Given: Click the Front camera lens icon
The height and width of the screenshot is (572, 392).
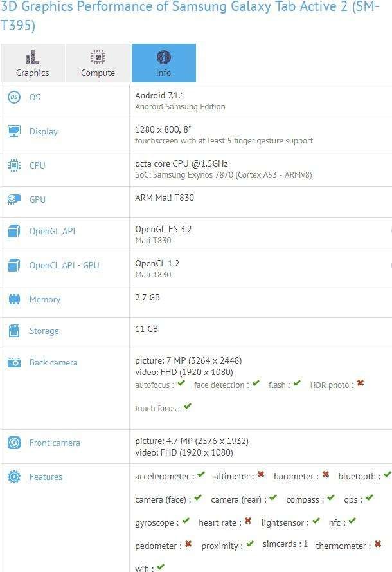Looking at the screenshot, I should tap(14, 443).
